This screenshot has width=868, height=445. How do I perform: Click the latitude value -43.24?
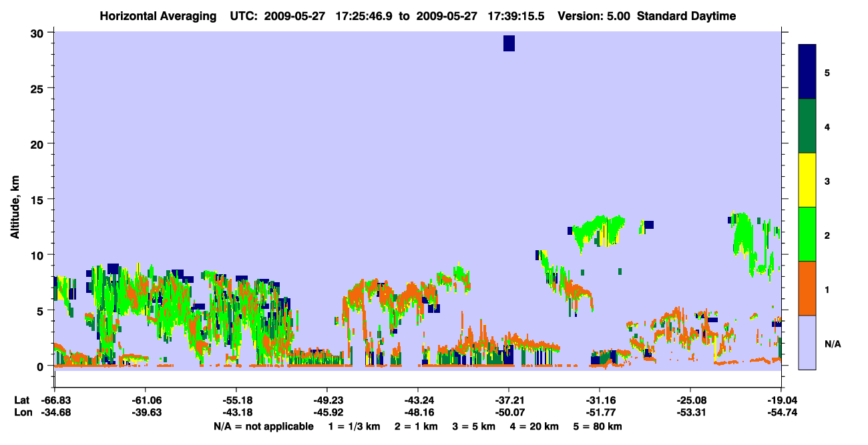point(418,400)
